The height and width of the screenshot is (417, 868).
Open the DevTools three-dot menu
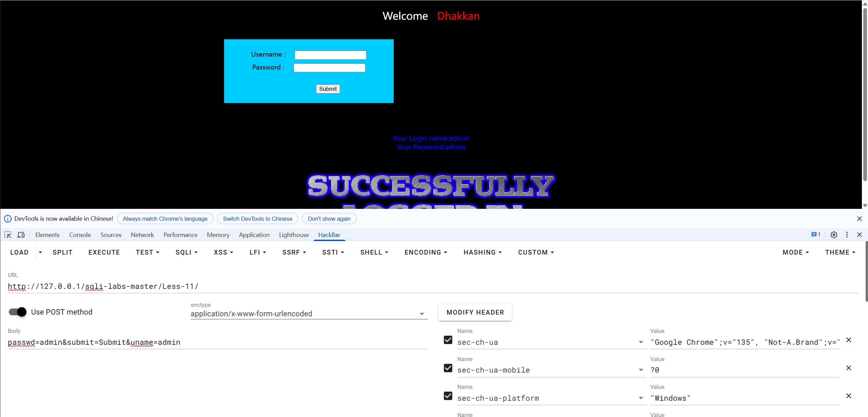coord(847,235)
